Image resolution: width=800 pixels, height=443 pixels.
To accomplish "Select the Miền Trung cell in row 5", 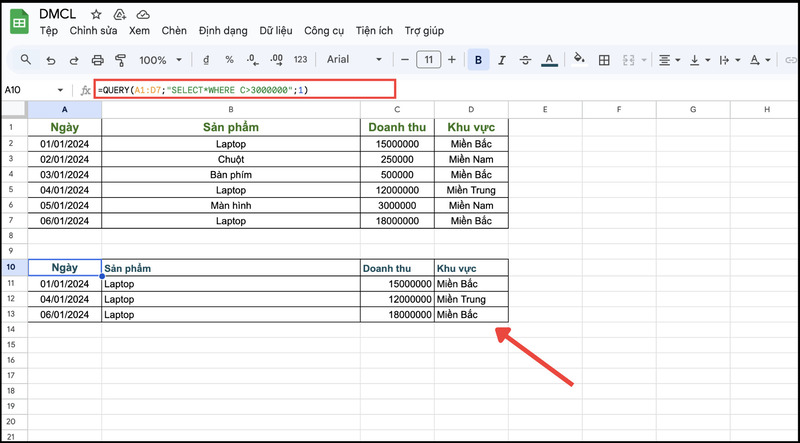I will click(x=471, y=190).
